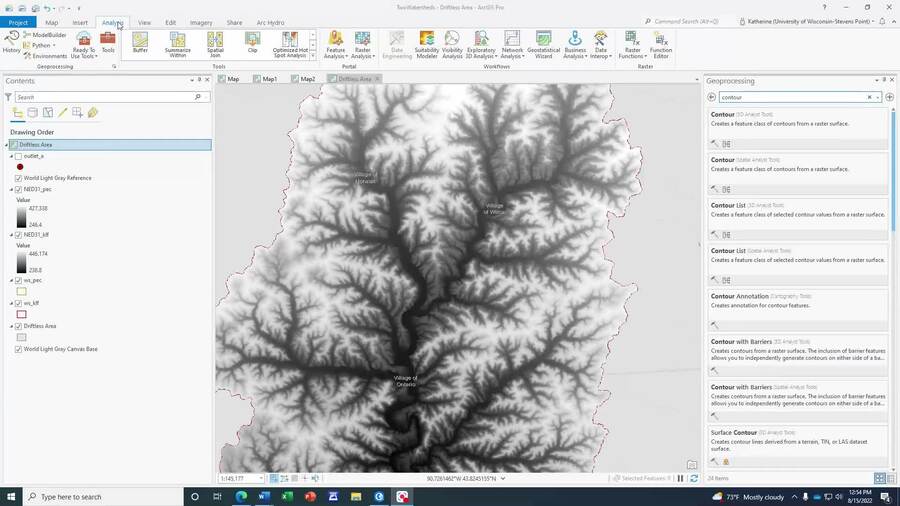Toggle outlet_a layer visibility
The image size is (900, 506).
18,156
